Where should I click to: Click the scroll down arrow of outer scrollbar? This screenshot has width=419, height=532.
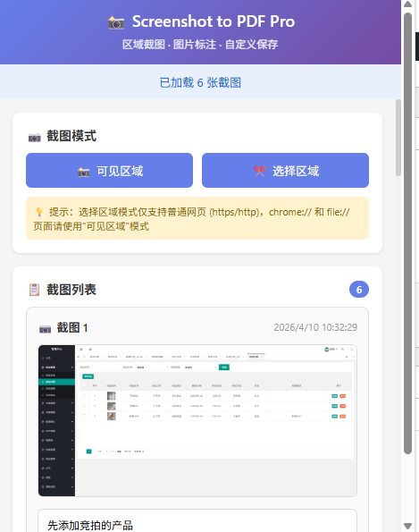coord(407,526)
